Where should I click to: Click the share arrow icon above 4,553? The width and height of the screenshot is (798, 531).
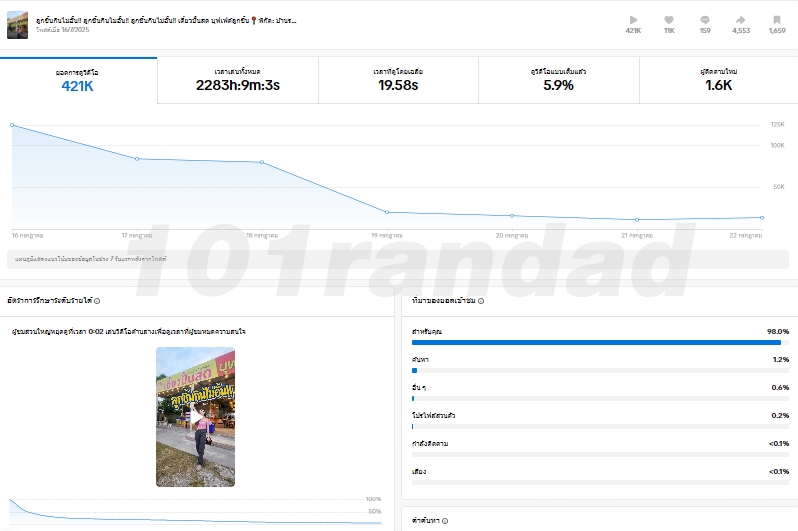pyautogui.click(x=741, y=19)
